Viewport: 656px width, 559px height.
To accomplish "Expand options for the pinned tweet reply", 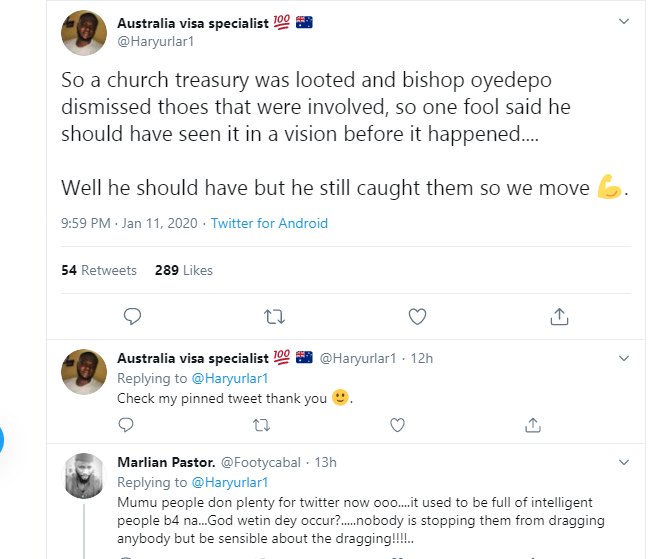I will point(624,357).
